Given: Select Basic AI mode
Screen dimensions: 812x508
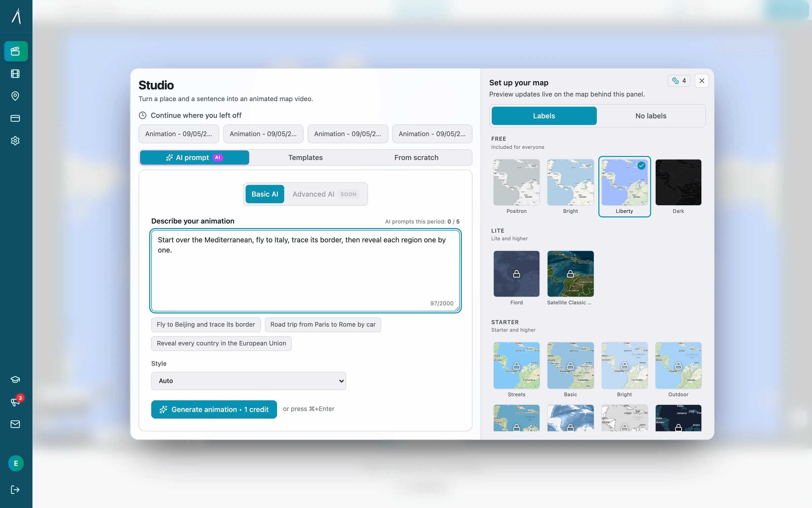Looking at the screenshot, I should coord(265,194).
